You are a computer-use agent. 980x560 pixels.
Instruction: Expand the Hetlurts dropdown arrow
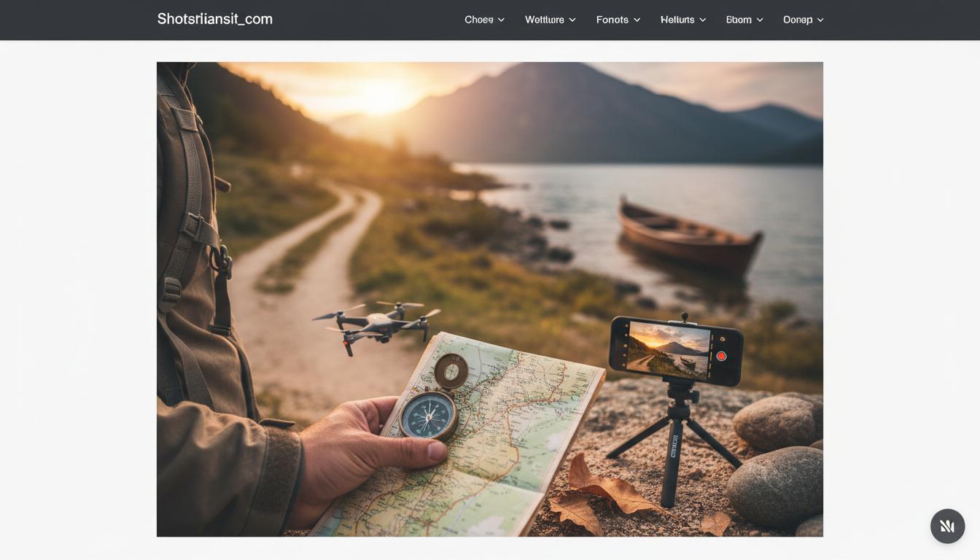(x=703, y=20)
